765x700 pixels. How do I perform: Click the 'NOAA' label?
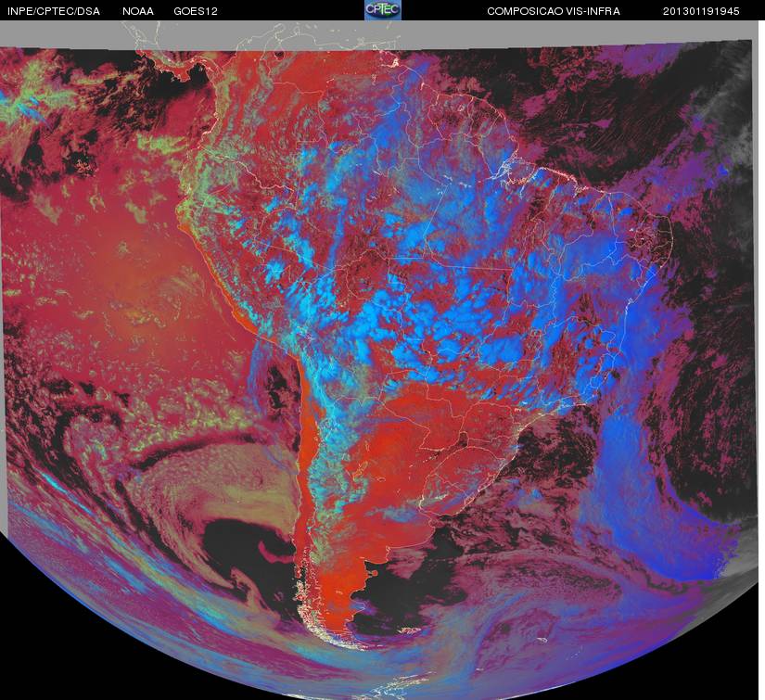138,11
